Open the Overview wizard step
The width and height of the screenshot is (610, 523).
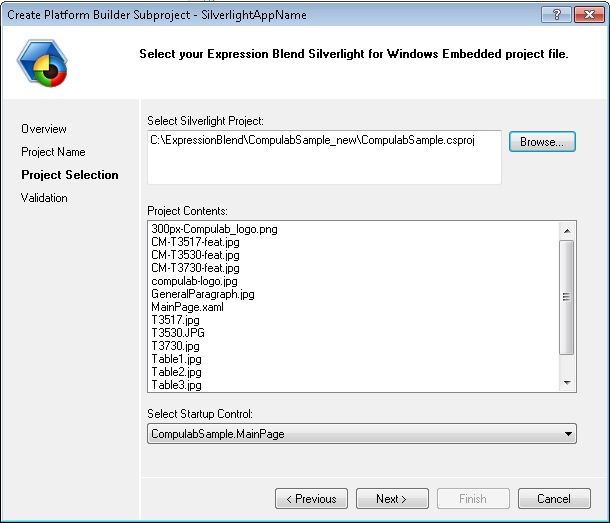tap(44, 129)
